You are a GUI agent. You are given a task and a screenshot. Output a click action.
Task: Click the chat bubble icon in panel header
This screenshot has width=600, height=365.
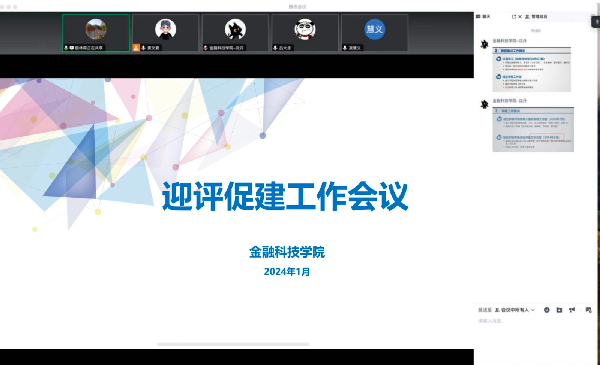coord(478,16)
